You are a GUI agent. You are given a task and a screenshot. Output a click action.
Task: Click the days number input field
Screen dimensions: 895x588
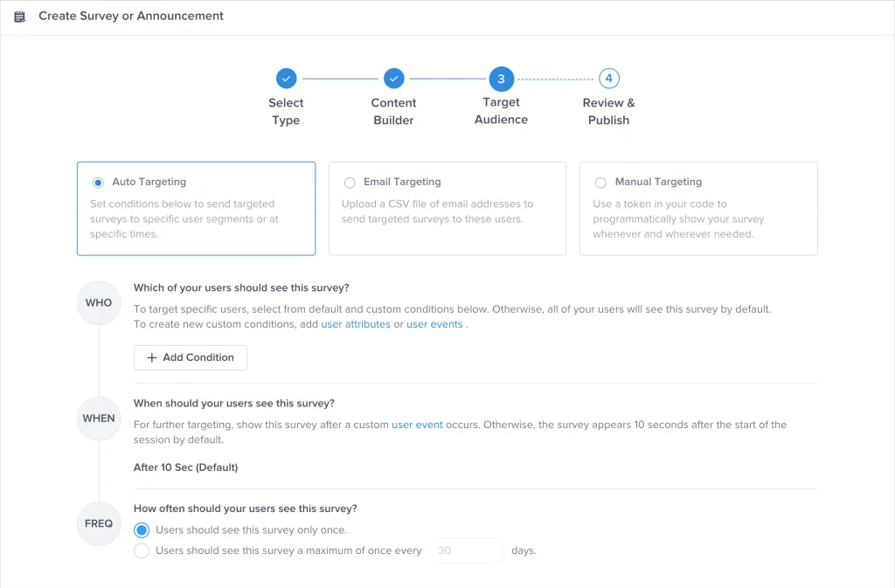[x=467, y=550]
